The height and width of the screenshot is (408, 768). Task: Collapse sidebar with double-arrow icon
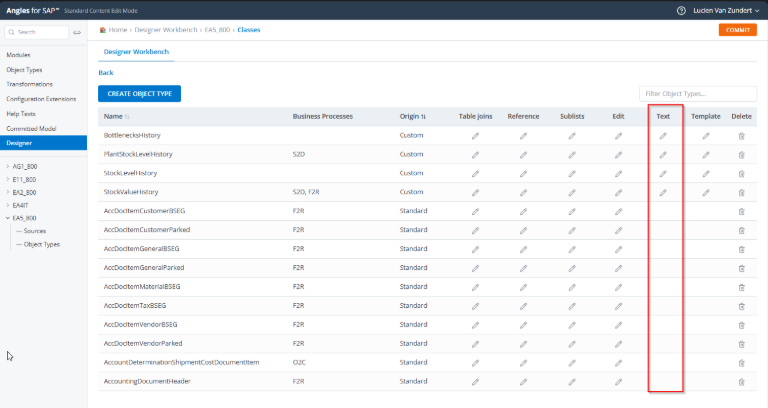(x=77, y=32)
